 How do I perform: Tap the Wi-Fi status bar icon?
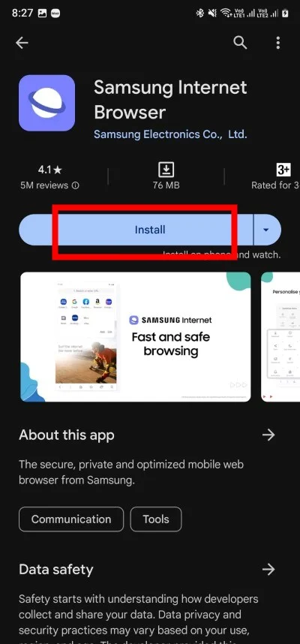coord(226,14)
